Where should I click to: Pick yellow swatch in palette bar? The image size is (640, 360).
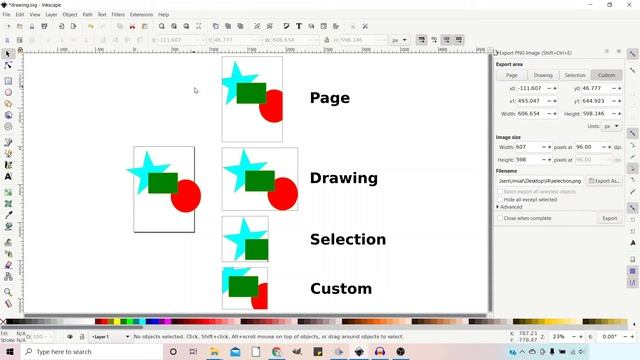click(117, 322)
